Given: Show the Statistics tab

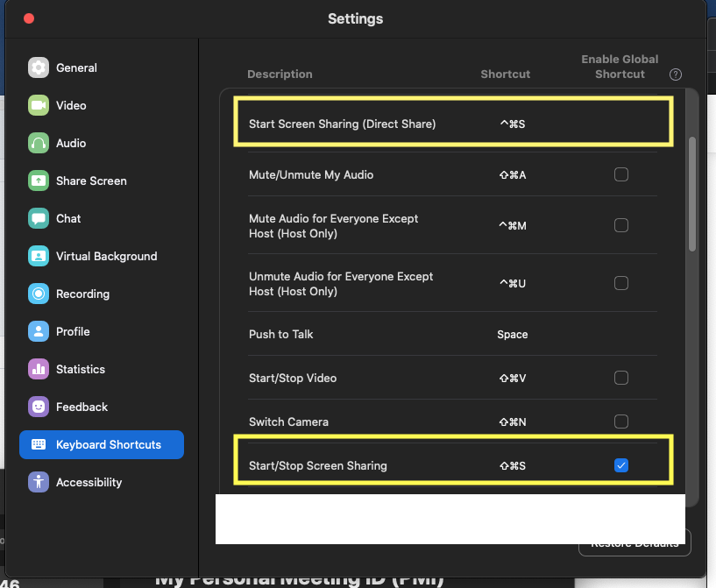Looking at the screenshot, I should (102, 369).
